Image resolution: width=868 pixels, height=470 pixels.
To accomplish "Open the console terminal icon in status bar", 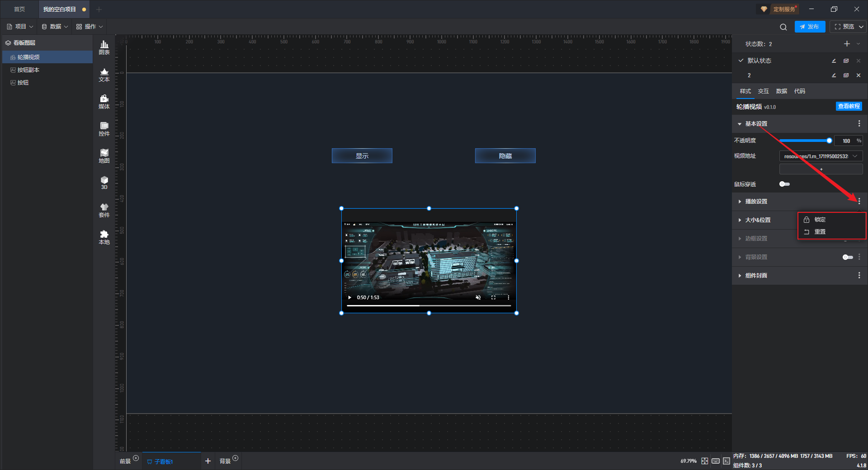I will 726,461.
